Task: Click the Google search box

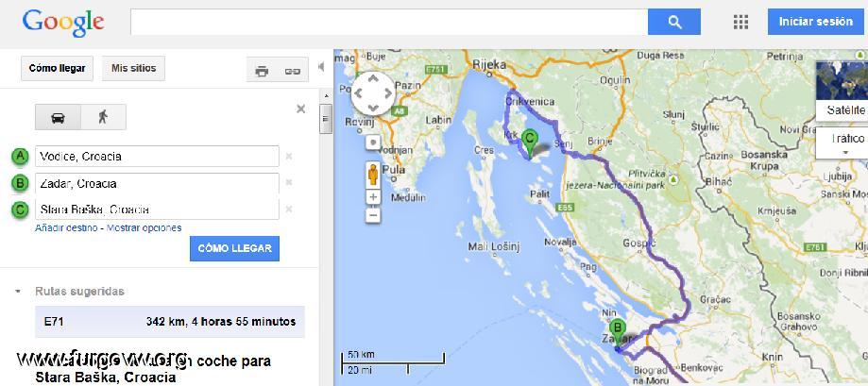Action: [389, 22]
